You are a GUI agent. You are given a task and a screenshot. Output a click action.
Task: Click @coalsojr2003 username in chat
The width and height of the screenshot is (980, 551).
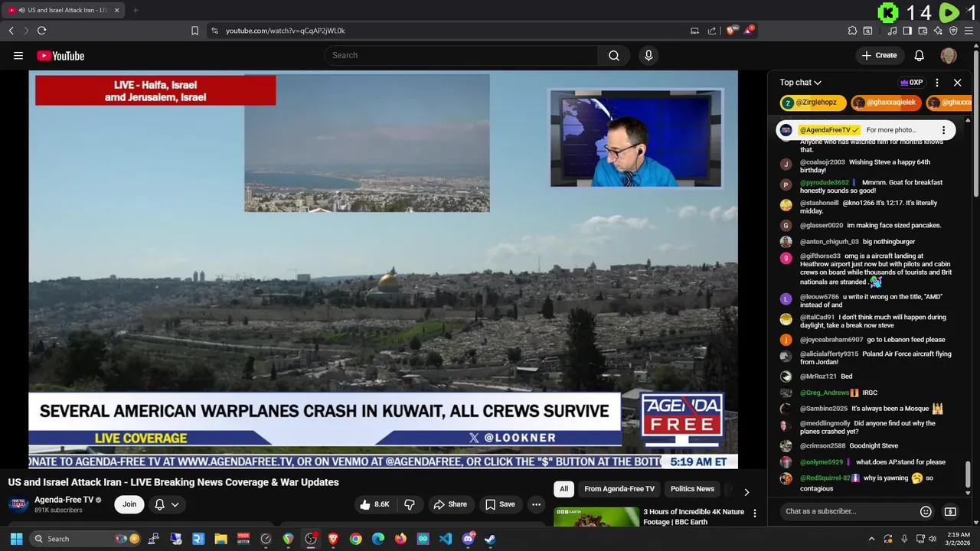point(822,162)
